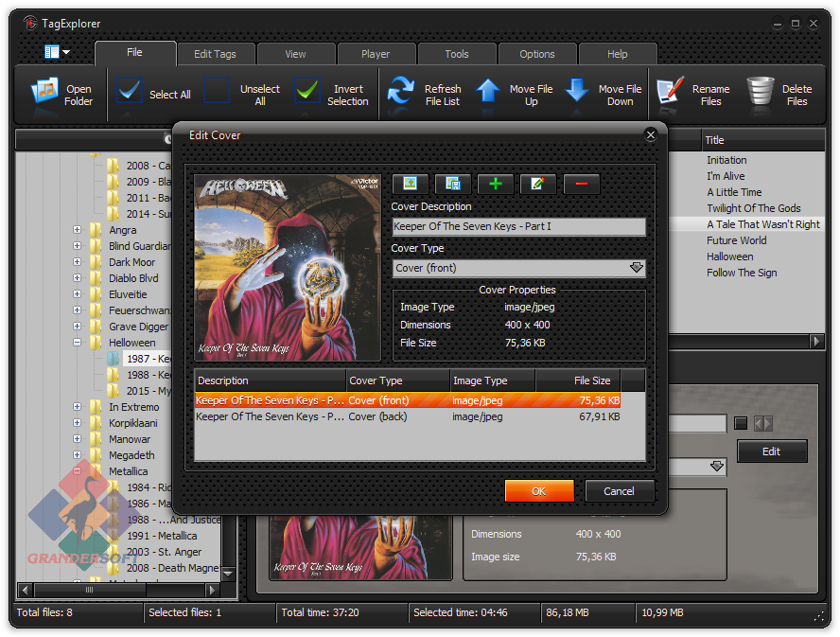Confirm with the orange OK button
Viewport: 840px width, 637px height.
(539, 491)
